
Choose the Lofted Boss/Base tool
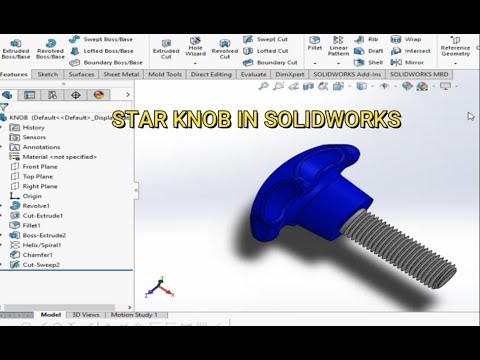[102, 51]
